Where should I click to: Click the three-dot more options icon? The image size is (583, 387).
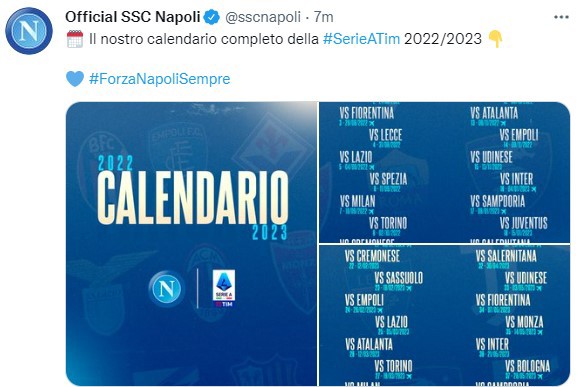[561, 17]
